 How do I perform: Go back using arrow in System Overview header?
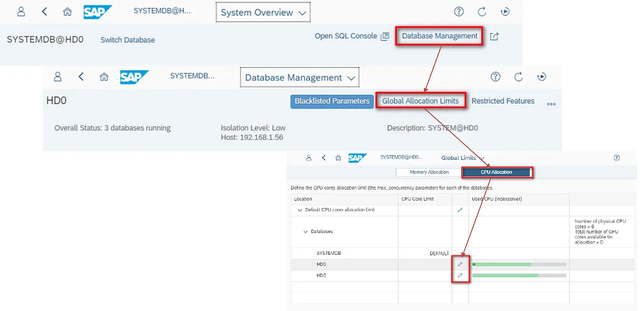pos(44,12)
